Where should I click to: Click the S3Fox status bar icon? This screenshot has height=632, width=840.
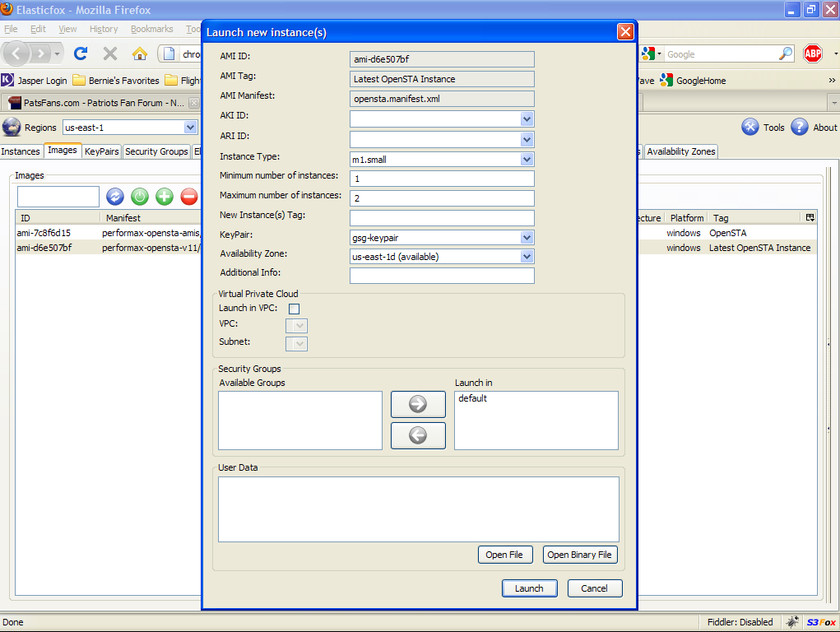pos(821,622)
